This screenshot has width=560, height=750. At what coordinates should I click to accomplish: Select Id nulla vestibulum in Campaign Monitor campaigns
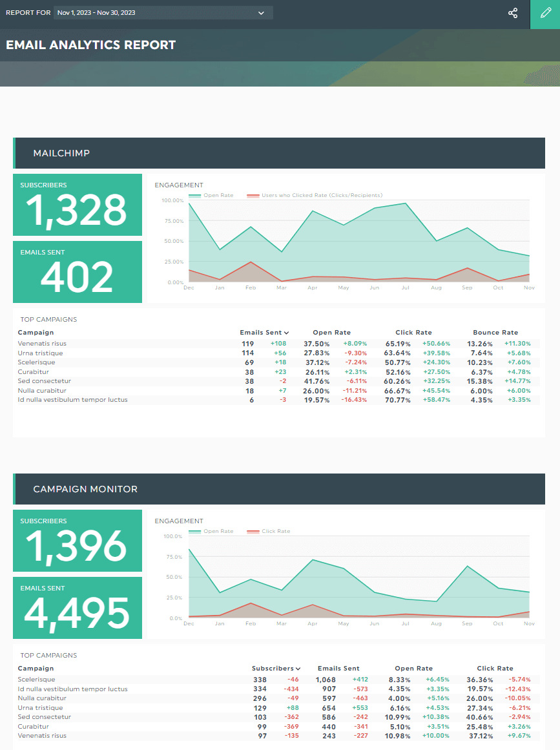point(73,689)
